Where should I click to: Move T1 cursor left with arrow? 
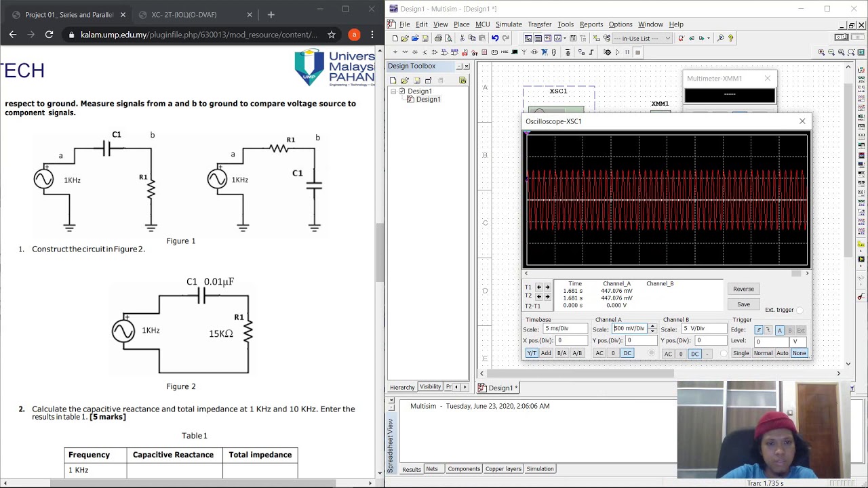pyautogui.click(x=539, y=287)
